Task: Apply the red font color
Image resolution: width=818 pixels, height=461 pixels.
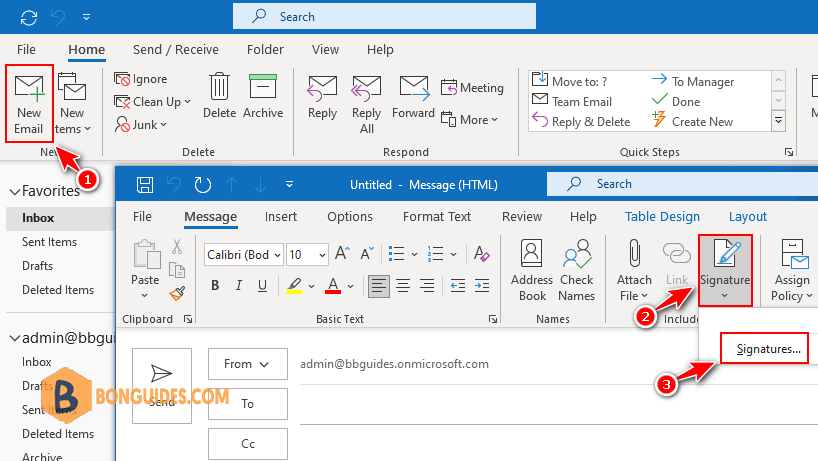Action: (x=333, y=286)
